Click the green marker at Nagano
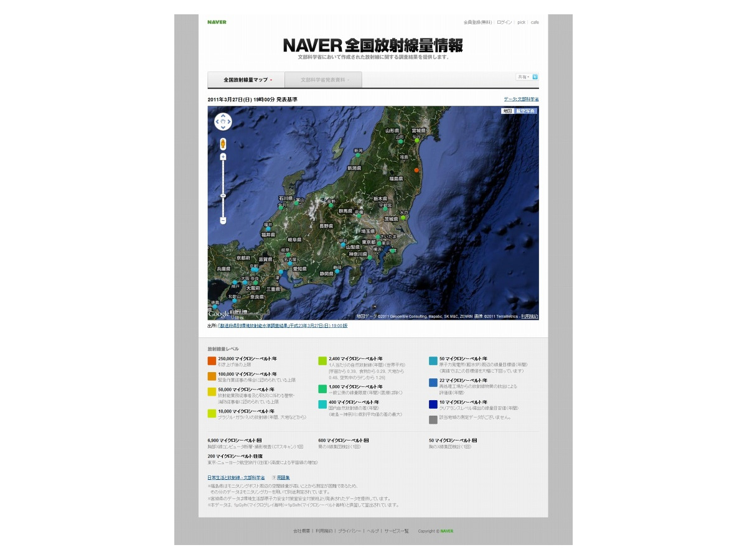This screenshot has width=747, height=560. coord(331,206)
